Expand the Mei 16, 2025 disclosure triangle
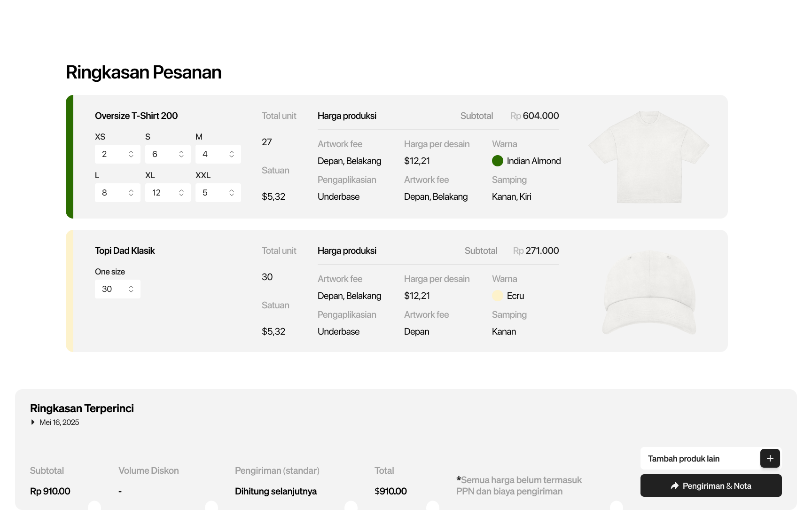The image size is (812, 525). pyautogui.click(x=33, y=422)
